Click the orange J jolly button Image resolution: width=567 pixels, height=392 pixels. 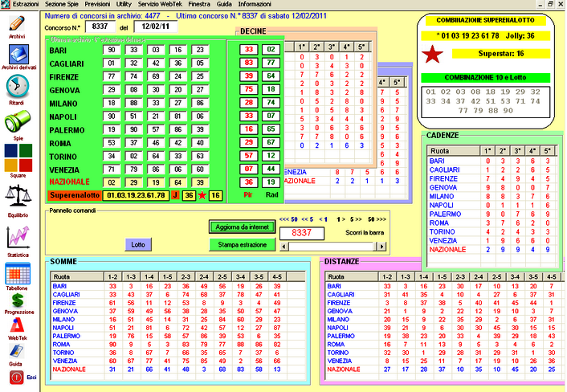click(x=175, y=195)
